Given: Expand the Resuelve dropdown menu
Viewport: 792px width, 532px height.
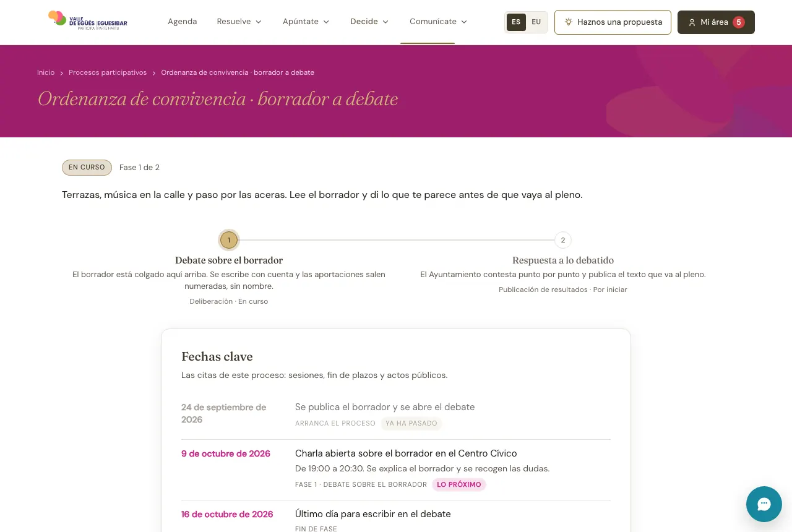Looking at the screenshot, I should [x=239, y=22].
